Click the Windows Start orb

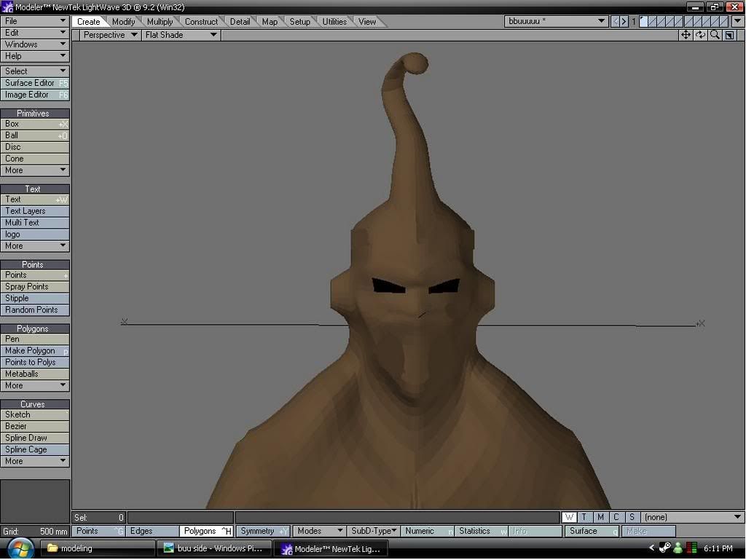[21, 548]
